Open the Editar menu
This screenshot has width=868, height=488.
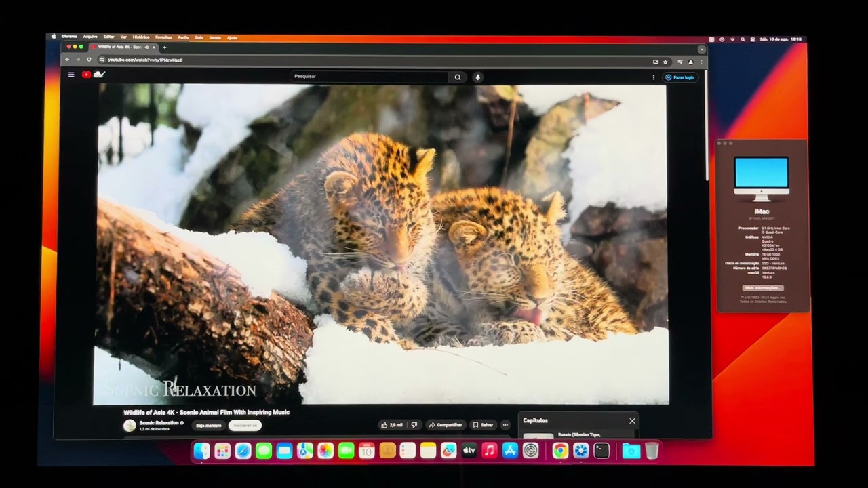[x=108, y=37]
